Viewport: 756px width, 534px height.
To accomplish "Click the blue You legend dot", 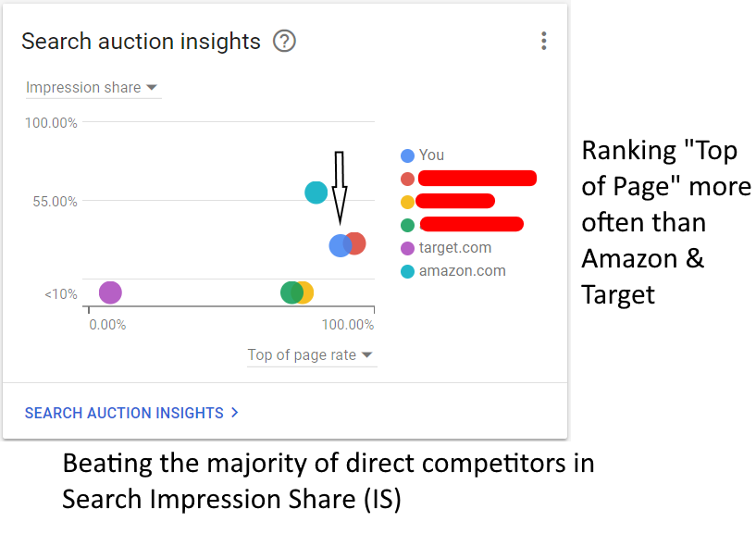I will 407,155.
